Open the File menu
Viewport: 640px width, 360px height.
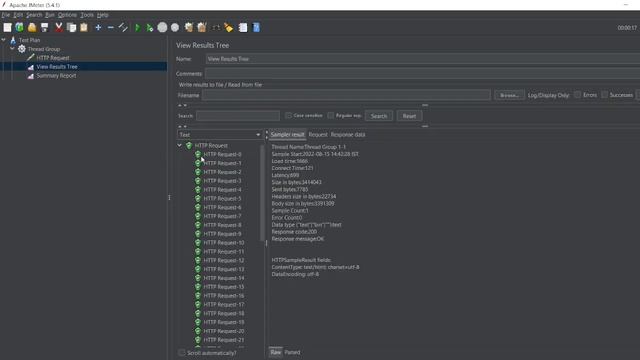(6, 15)
